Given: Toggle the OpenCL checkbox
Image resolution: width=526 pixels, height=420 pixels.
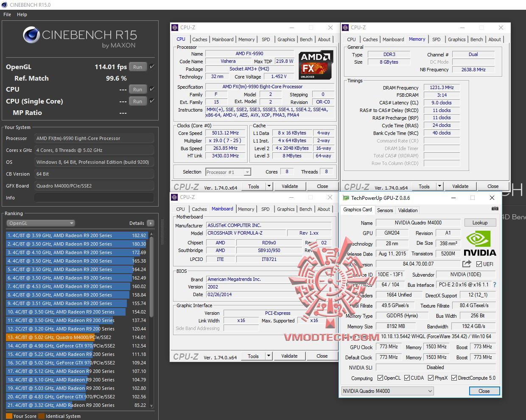Looking at the screenshot, I should (x=380, y=378).
